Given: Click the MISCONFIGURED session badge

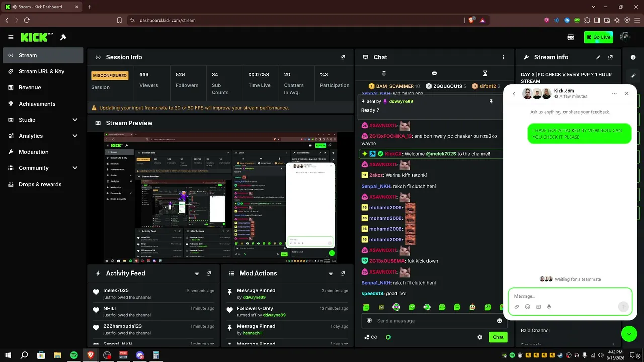Looking at the screenshot, I should tap(110, 75).
